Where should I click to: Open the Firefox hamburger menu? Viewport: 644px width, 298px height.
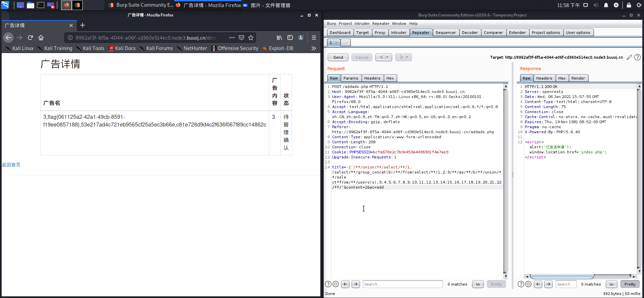[314, 38]
